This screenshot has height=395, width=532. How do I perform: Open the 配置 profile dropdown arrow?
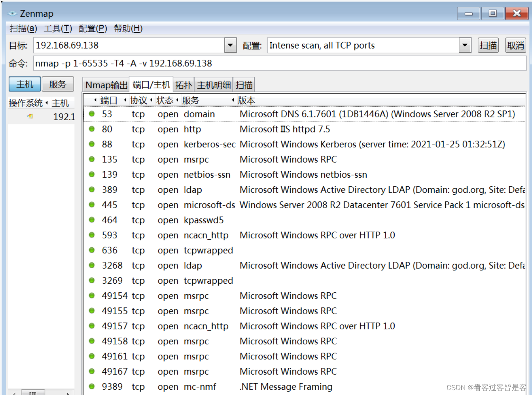465,45
